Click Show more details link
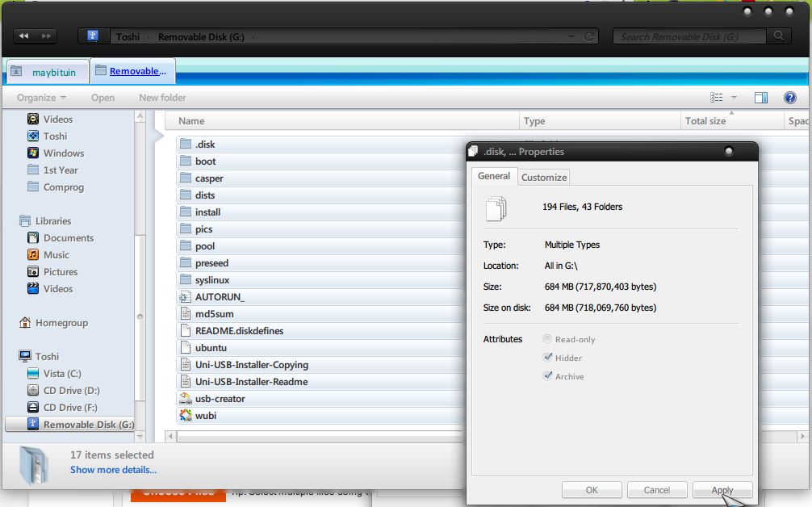Viewport: 812px width, 507px height. pyautogui.click(x=114, y=470)
